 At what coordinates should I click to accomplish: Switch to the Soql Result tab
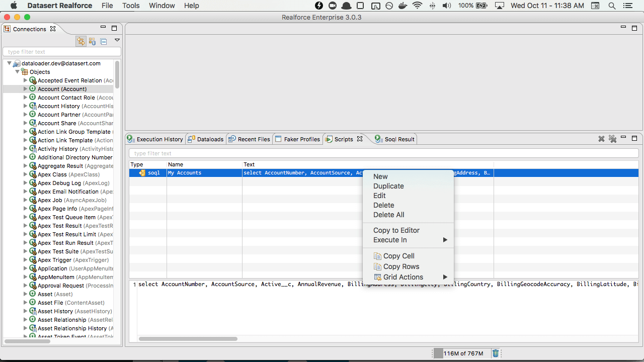point(394,139)
